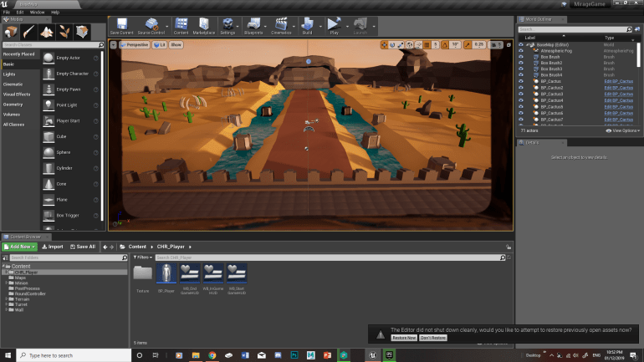644x362 pixels.
Task: Open Settings in the toolbar
Action: click(227, 26)
